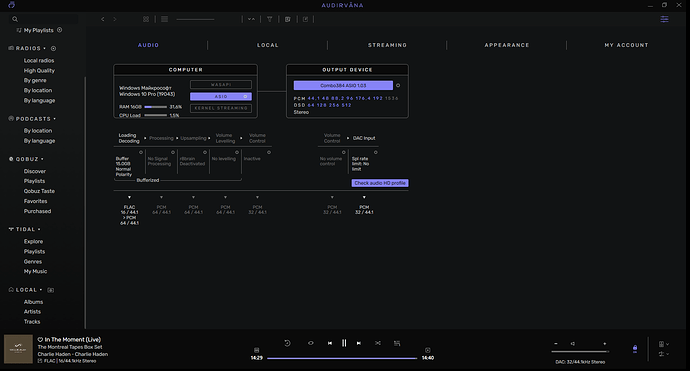Click the sidebar vertical scrollbar
The width and height of the screenshot is (690, 371).
click(85, 202)
